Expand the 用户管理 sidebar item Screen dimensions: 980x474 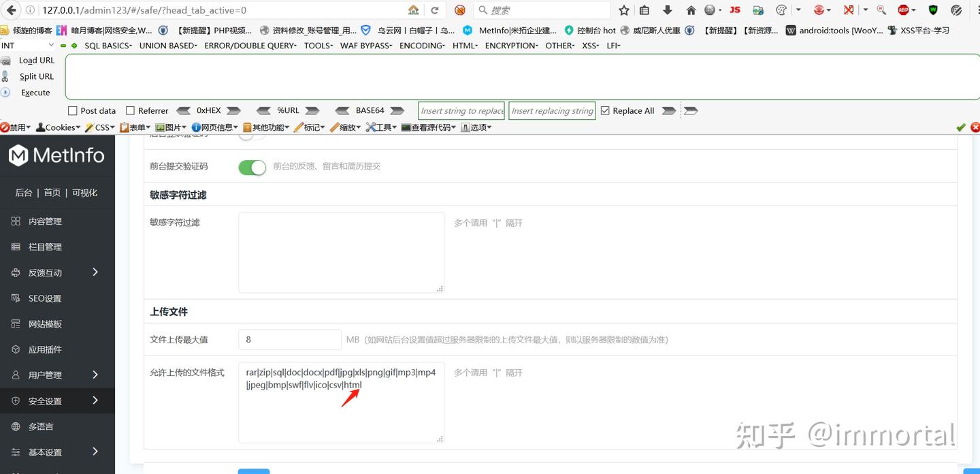57,375
